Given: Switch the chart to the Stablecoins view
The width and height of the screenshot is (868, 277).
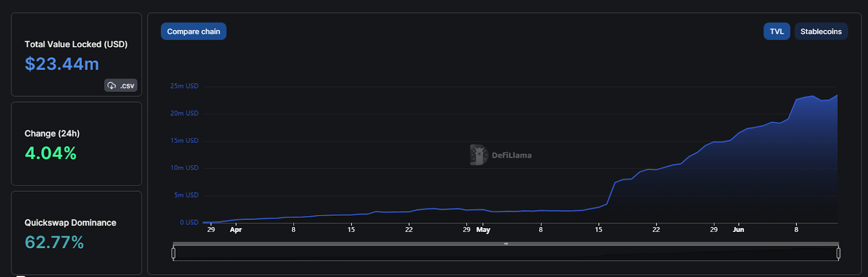Looking at the screenshot, I should pyautogui.click(x=821, y=32).
